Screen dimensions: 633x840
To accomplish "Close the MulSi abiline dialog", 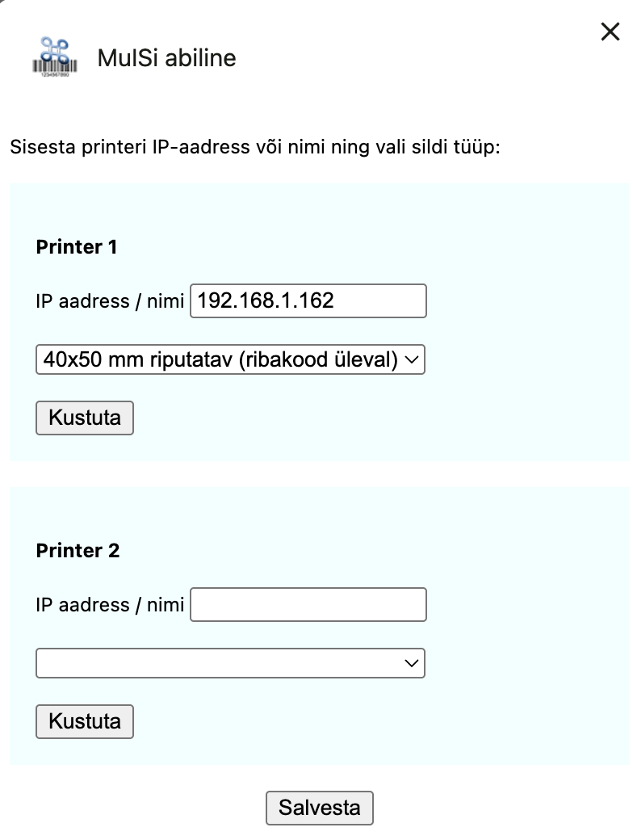I will point(610,31).
